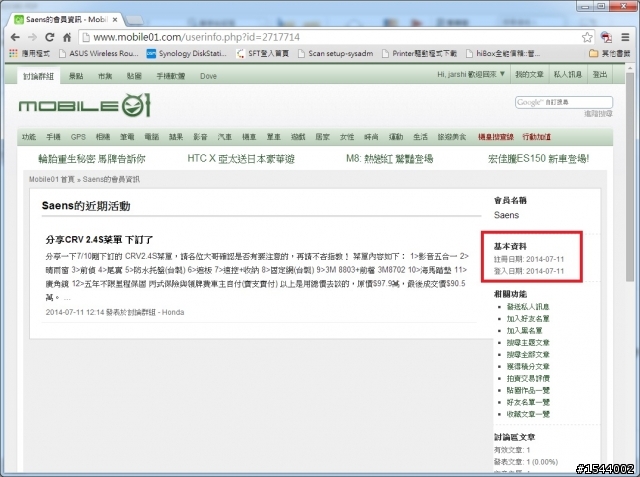Select the 討論群組 tab

pos(38,76)
